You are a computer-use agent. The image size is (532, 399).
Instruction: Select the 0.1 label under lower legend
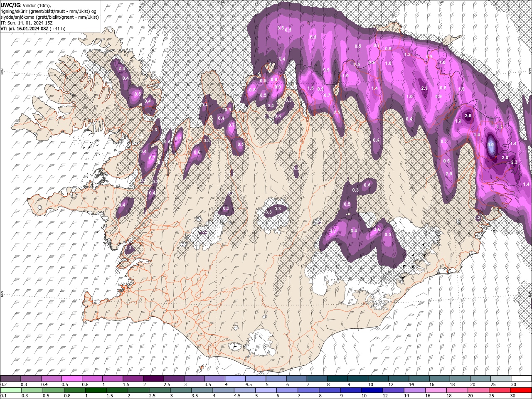(3, 396)
